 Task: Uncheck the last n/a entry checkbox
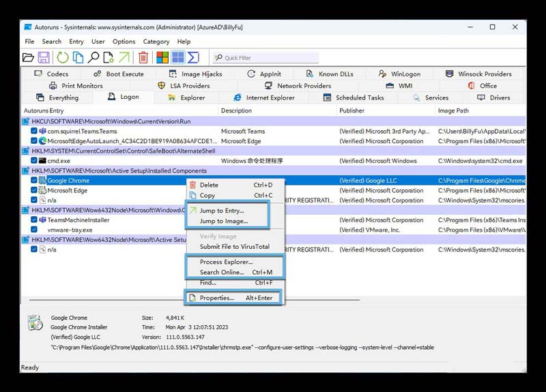pyautogui.click(x=33, y=250)
